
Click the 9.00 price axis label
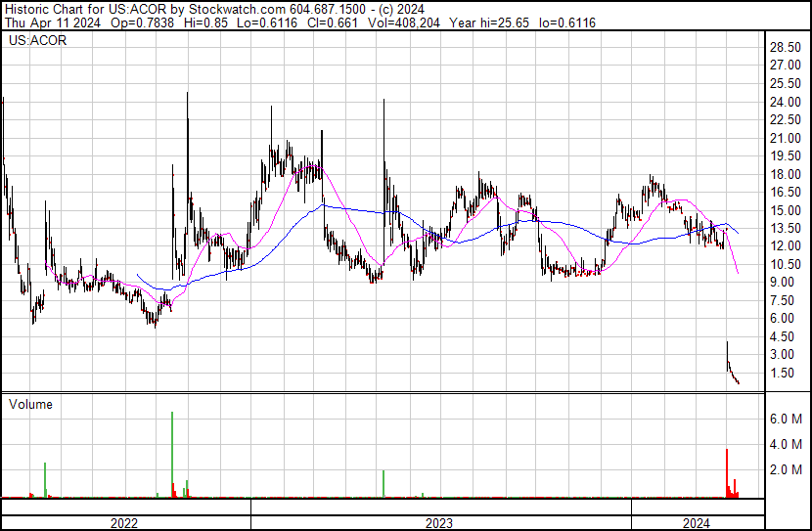782,282
